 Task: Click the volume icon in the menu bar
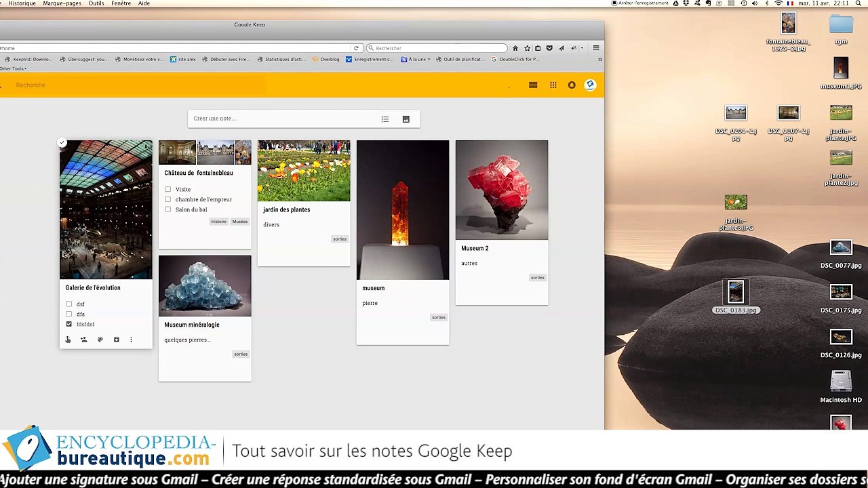coord(755,3)
